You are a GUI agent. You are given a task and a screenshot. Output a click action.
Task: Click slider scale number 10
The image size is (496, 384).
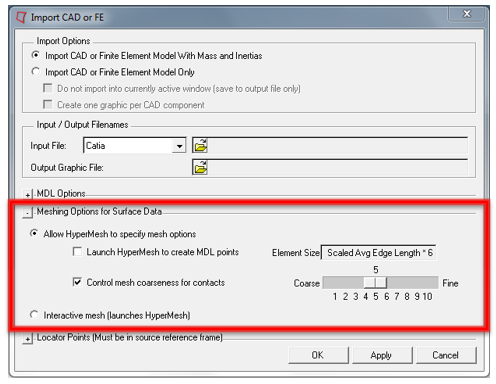pyautogui.click(x=427, y=296)
